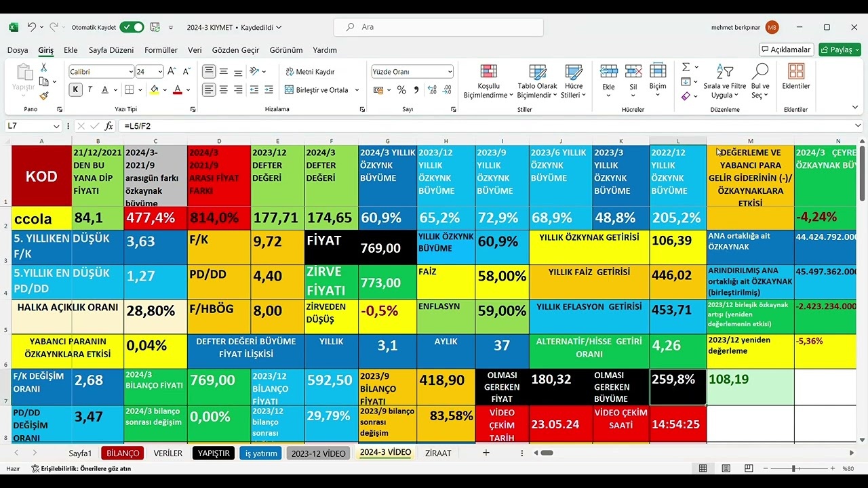Click the Copy icon in Pano group
Image resolution: width=868 pixels, height=488 pixels.
(44, 81)
